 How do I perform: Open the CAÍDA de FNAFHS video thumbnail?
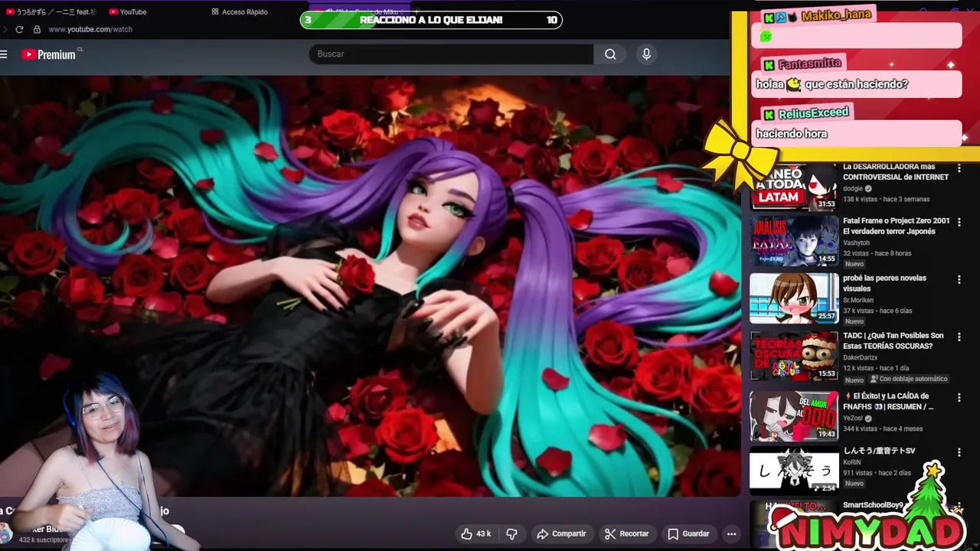coord(794,416)
